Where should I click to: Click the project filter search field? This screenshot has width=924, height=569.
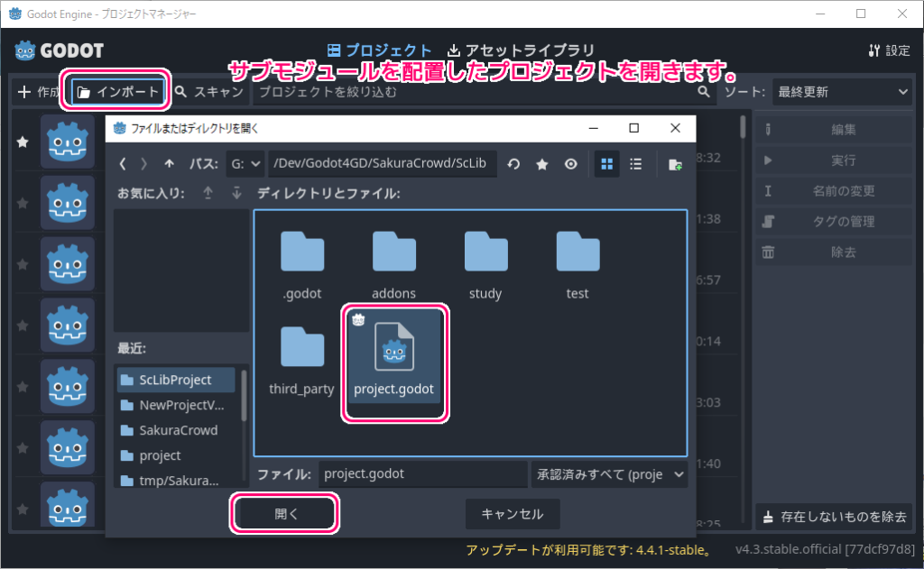(x=484, y=92)
